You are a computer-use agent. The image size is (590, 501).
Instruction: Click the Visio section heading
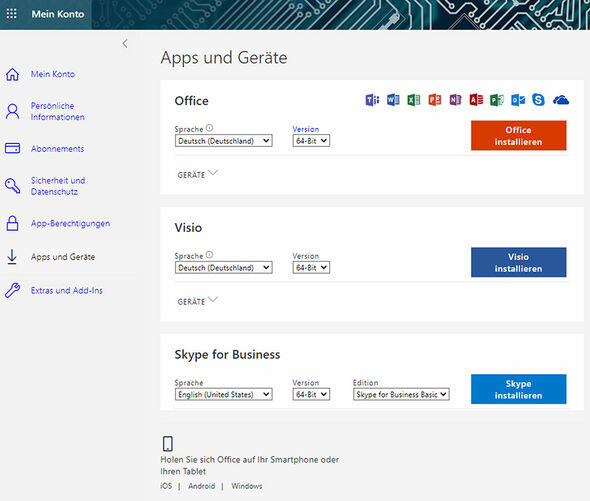(188, 227)
